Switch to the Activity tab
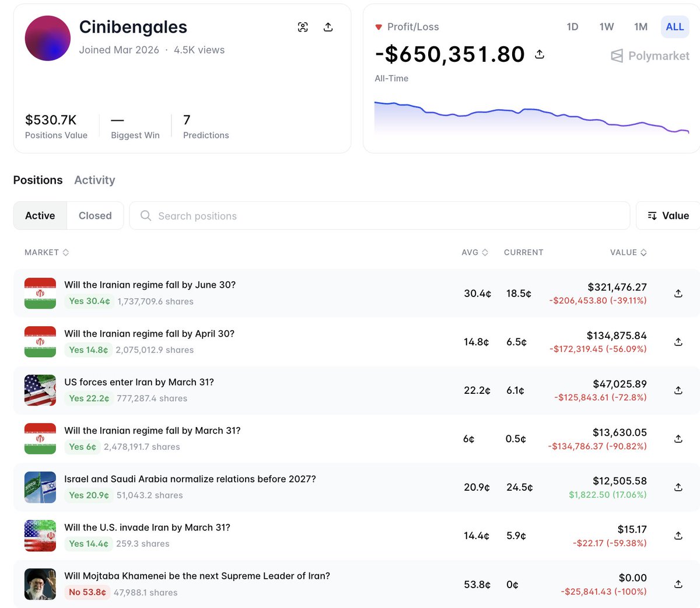The image size is (700, 608). point(94,180)
